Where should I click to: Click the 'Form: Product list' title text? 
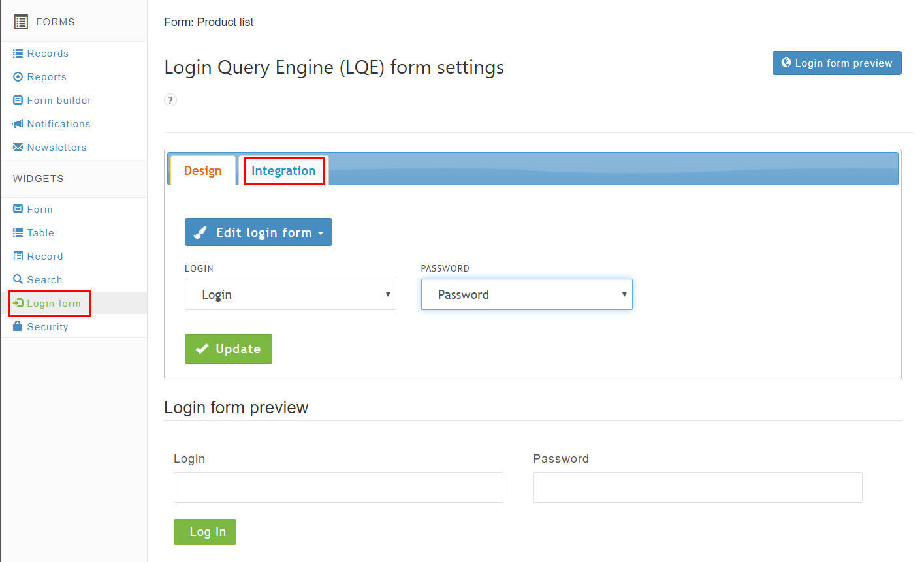[x=209, y=22]
